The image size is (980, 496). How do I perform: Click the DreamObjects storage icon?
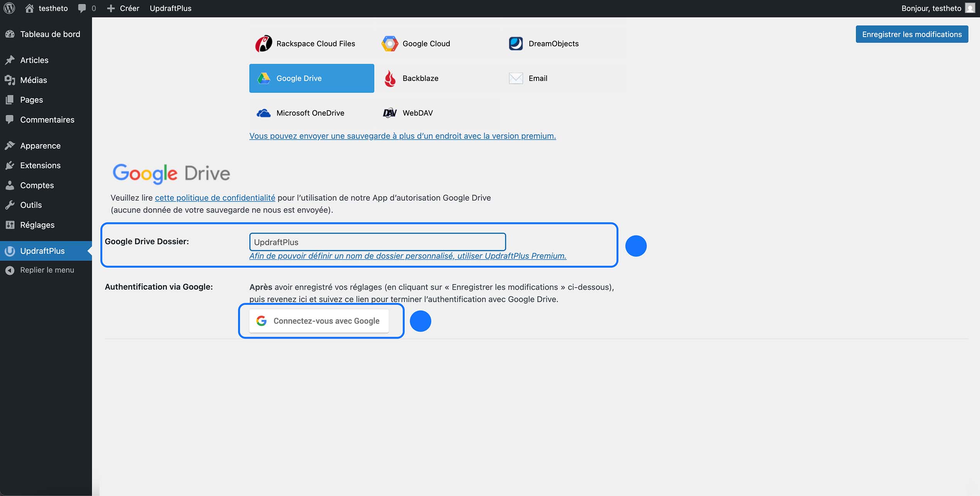point(516,43)
